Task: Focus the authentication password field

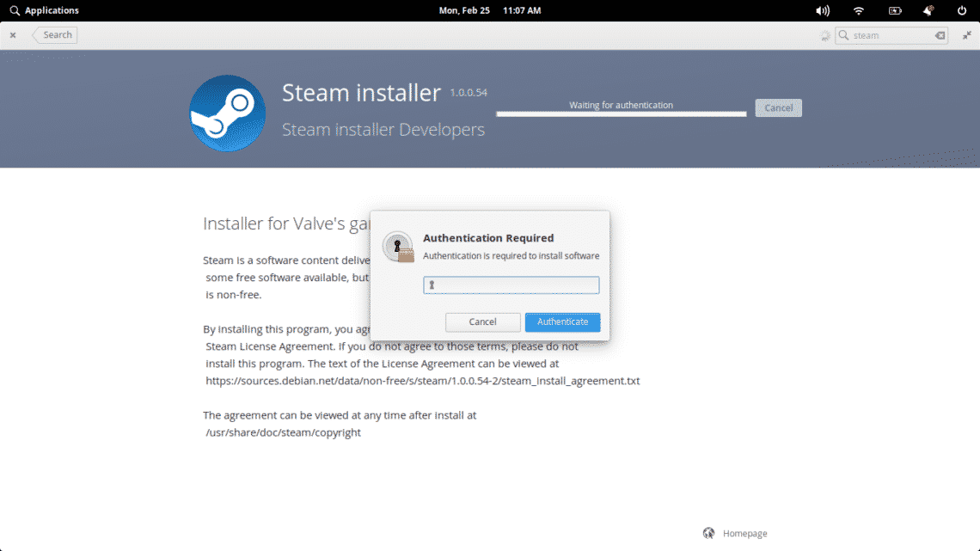Action: click(x=511, y=285)
